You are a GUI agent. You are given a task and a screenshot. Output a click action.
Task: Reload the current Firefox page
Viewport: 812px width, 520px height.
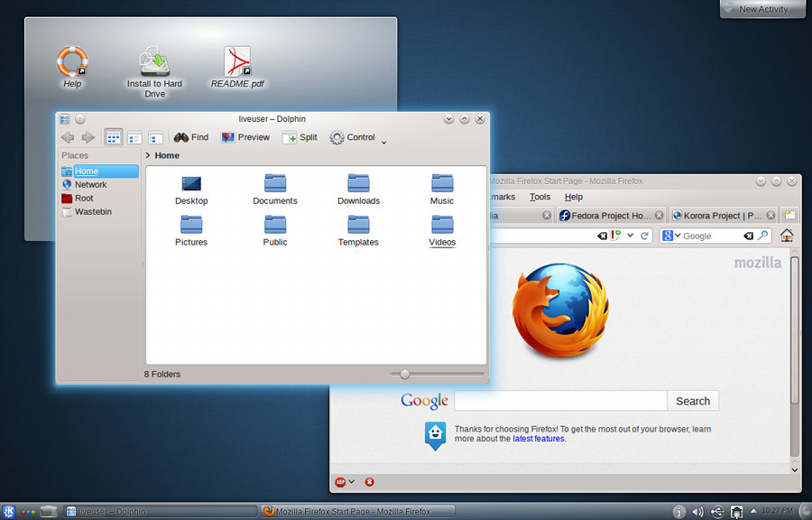coord(645,236)
